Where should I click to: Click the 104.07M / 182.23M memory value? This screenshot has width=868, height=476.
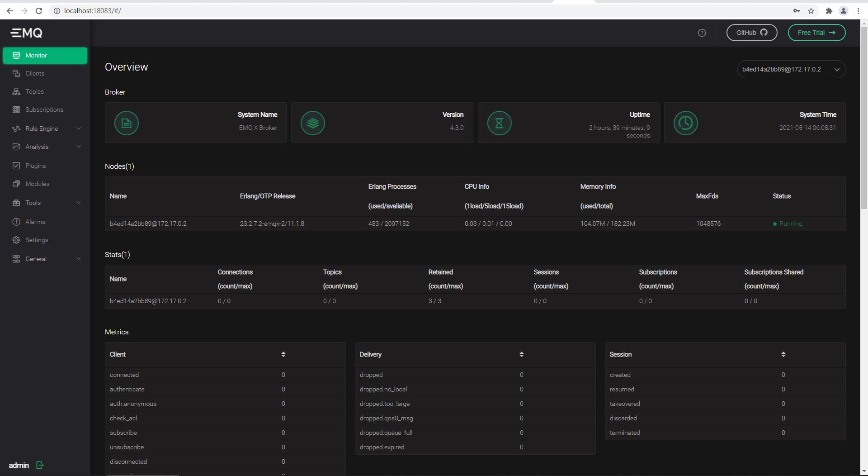point(608,224)
